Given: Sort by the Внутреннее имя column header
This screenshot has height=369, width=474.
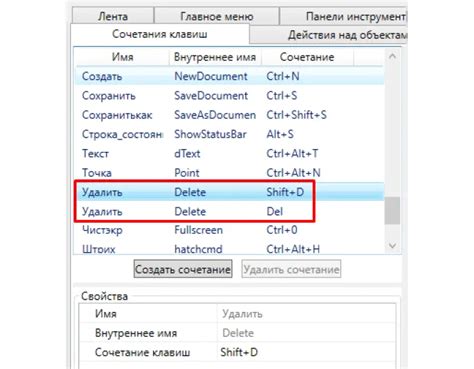Looking at the screenshot, I should click(x=215, y=57).
